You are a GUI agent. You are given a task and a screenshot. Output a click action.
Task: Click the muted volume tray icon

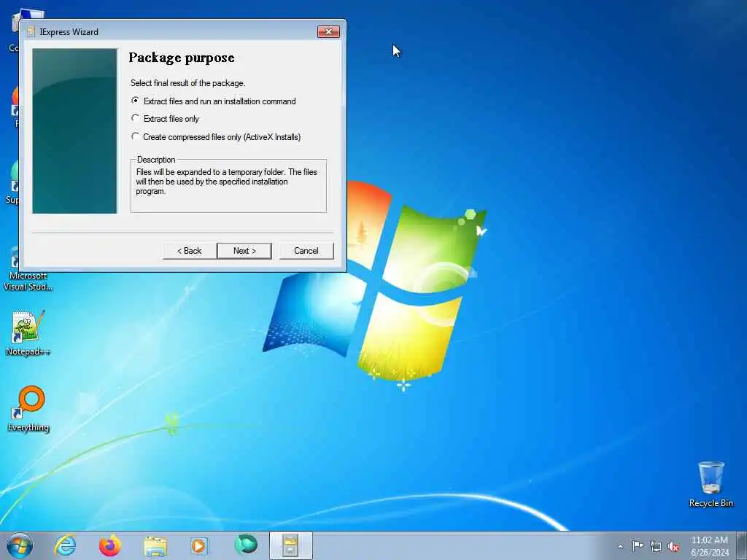click(x=673, y=547)
